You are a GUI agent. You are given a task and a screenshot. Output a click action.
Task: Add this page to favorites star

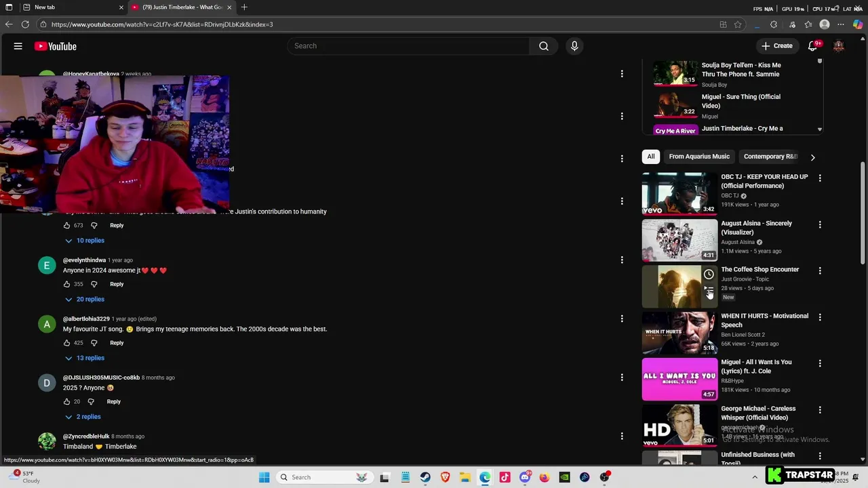click(738, 24)
